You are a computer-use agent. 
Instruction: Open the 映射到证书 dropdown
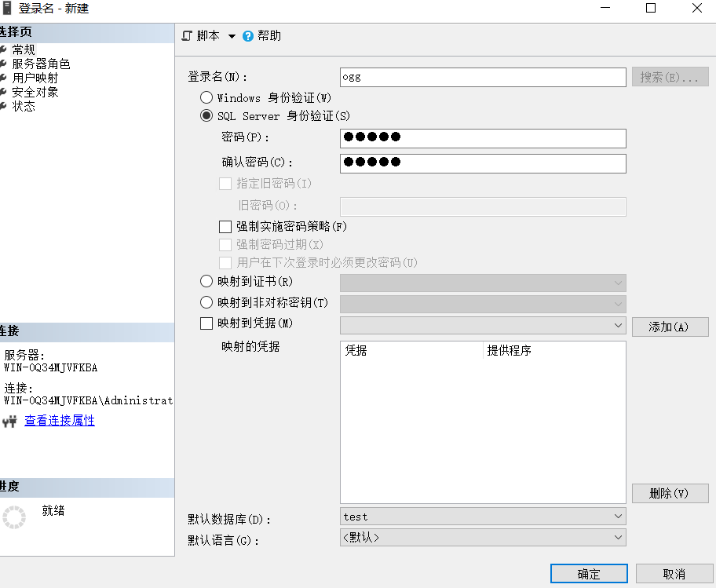click(483, 283)
